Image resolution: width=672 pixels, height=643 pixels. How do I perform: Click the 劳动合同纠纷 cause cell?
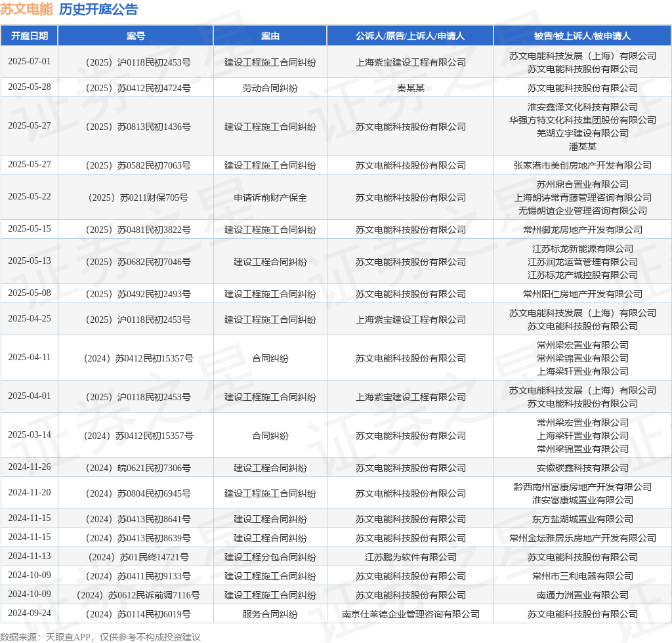click(x=270, y=88)
